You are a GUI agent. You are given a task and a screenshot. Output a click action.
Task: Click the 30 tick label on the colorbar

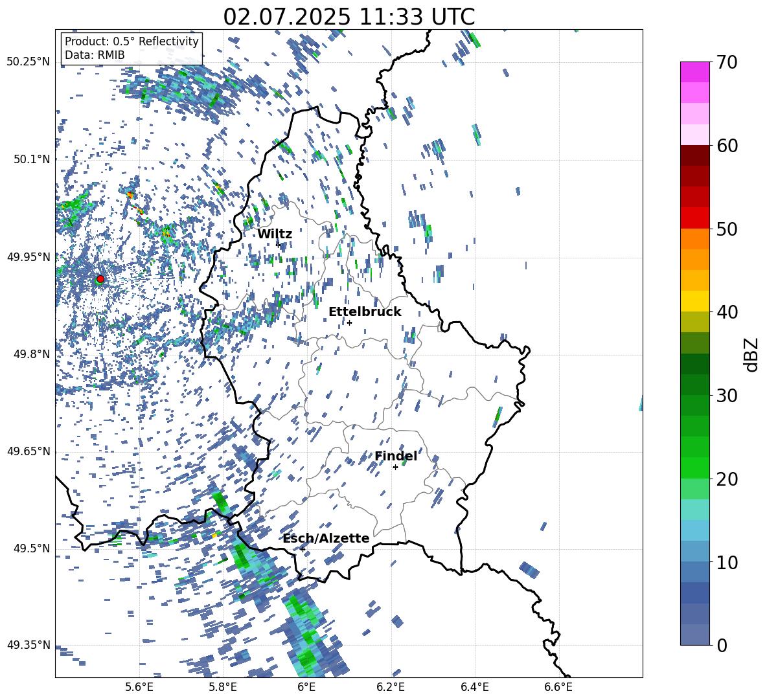[727, 396]
